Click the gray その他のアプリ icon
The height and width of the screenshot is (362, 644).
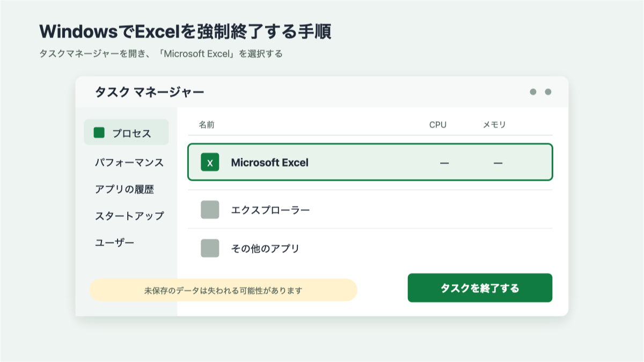pyautogui.click(x=210, y=248)
